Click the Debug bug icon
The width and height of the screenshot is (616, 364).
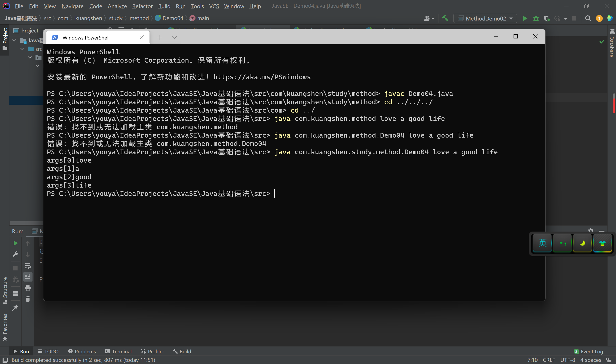536,18
